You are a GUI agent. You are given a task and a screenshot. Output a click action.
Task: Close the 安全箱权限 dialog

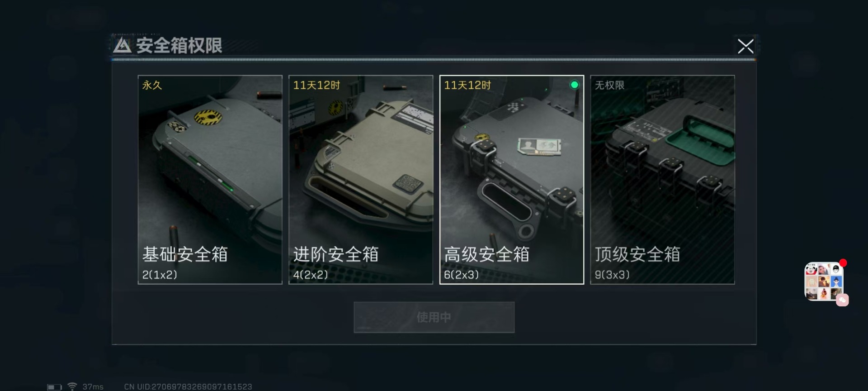pos(745,46)
